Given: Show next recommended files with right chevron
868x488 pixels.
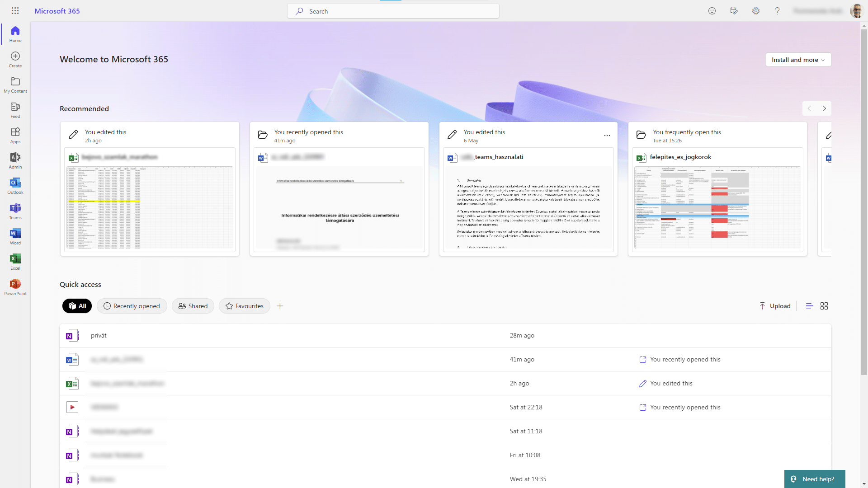Looking at the screenshot, I should coord(824,108).
